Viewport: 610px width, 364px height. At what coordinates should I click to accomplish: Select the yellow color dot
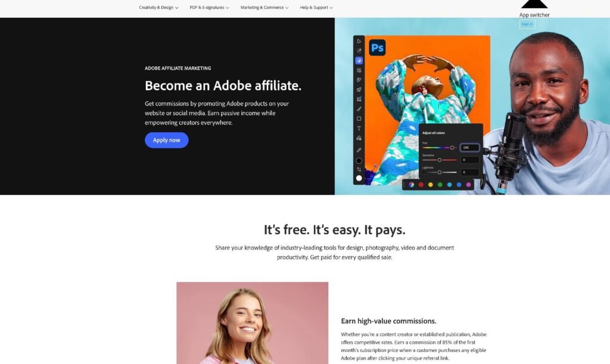(430, 185)
